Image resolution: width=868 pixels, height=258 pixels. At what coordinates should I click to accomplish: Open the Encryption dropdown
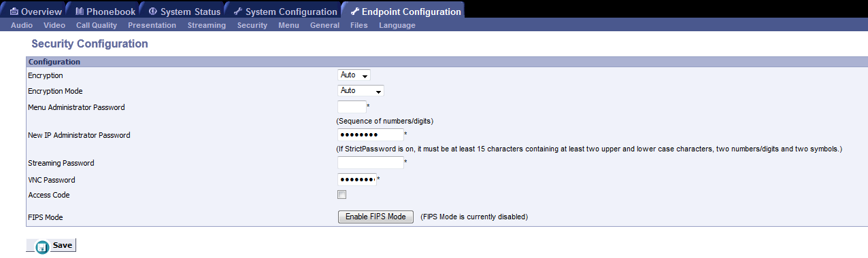(x=354, y=75)
